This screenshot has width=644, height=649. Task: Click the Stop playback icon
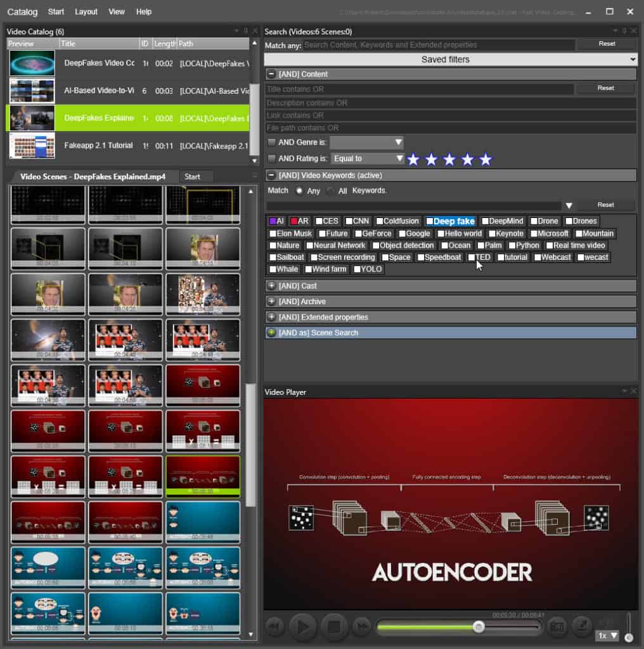(x=332, y=626)
